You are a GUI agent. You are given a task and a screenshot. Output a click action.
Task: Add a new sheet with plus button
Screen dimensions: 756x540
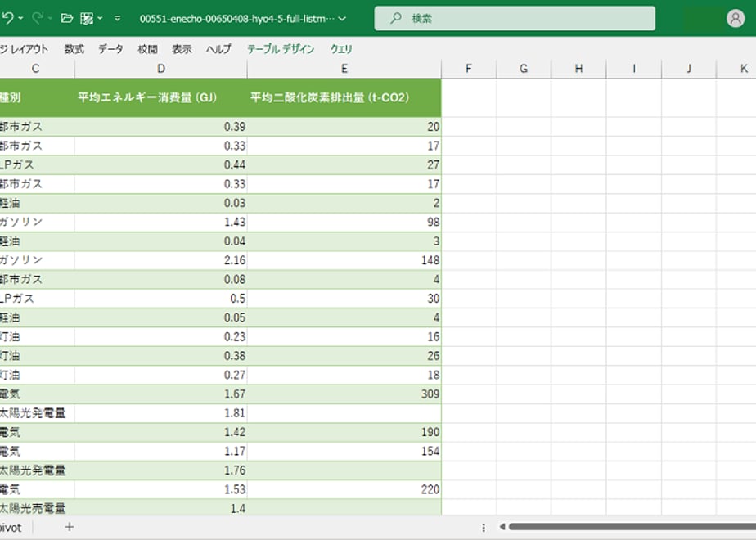click(x=70, y=527)
